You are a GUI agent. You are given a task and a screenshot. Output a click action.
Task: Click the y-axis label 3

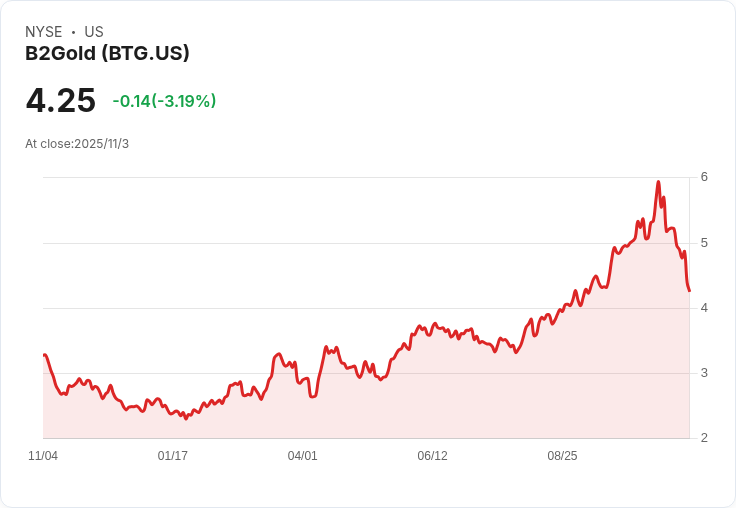(x=704, y=373)
